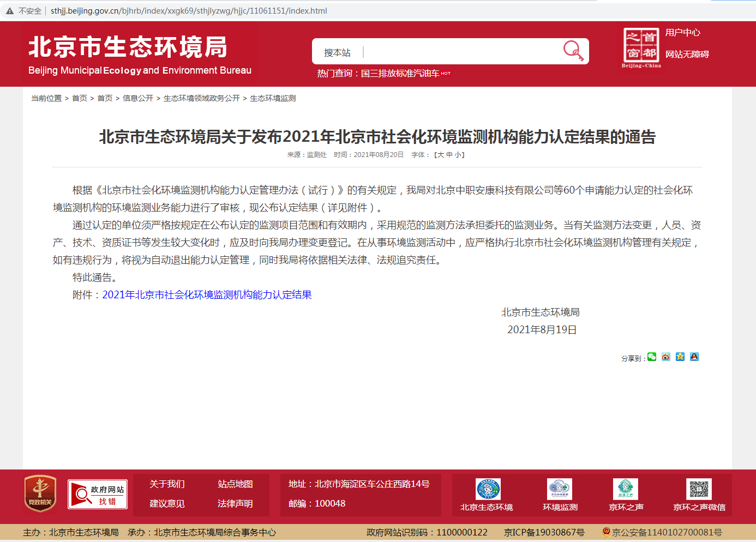Share the article via QQ
The height and width of the screenshot is (542, 756).
[694, 357]
